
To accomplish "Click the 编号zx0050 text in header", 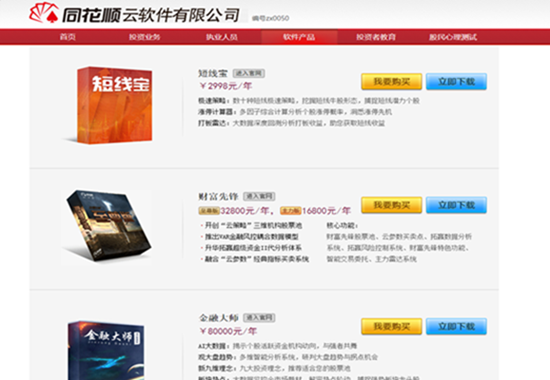I will coord(270,18).
